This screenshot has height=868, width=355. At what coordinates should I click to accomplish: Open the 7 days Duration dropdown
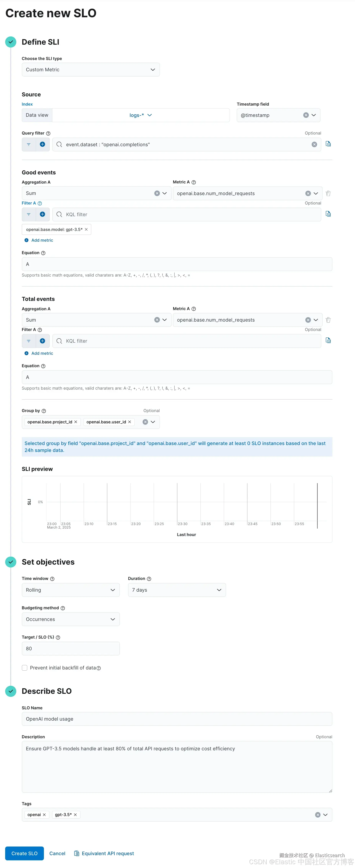[x=177, y=590]
